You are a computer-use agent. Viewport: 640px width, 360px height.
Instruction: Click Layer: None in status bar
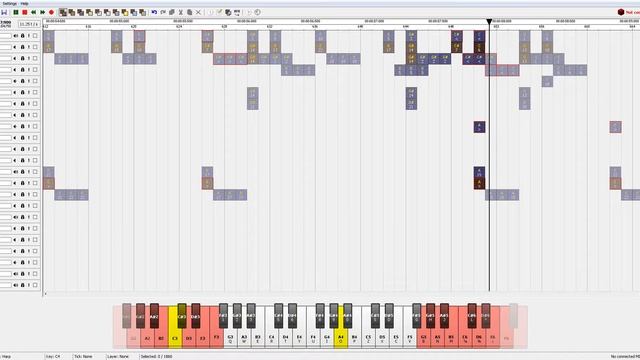pos(118,356)
